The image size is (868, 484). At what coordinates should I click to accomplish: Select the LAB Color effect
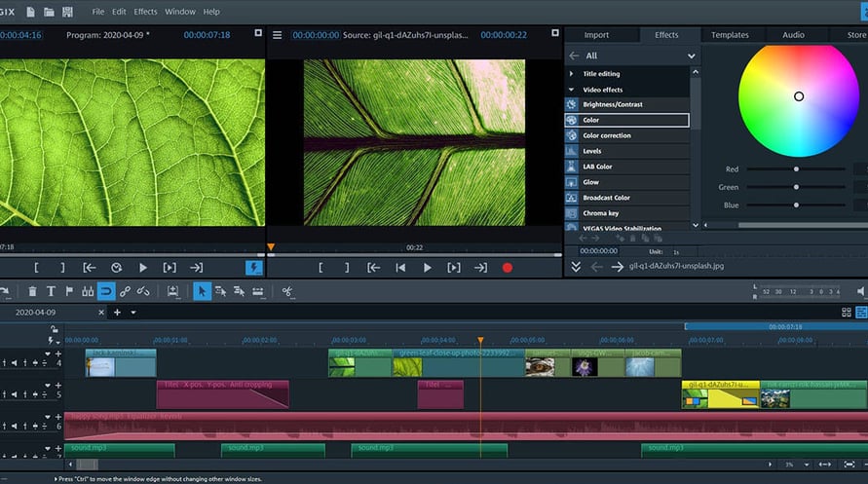tap(627, 167)
